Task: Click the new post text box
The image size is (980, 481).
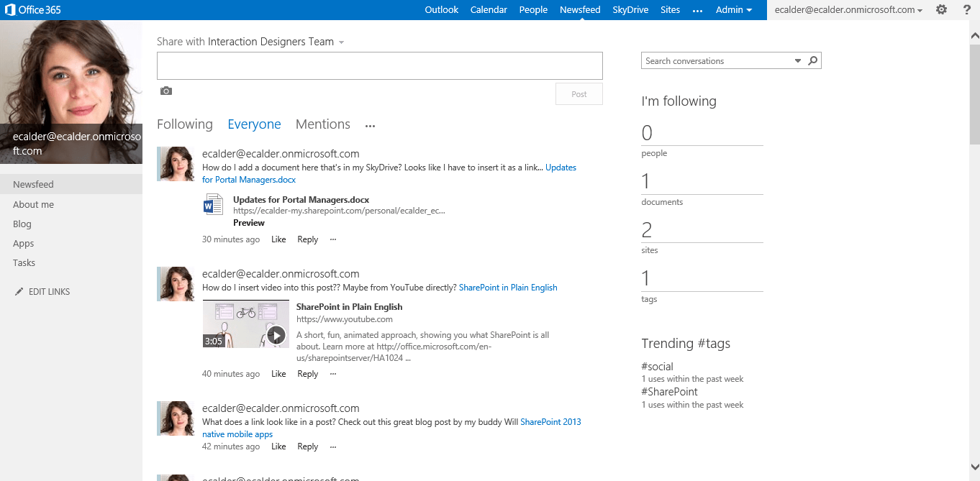Action: tap(380, 65)
